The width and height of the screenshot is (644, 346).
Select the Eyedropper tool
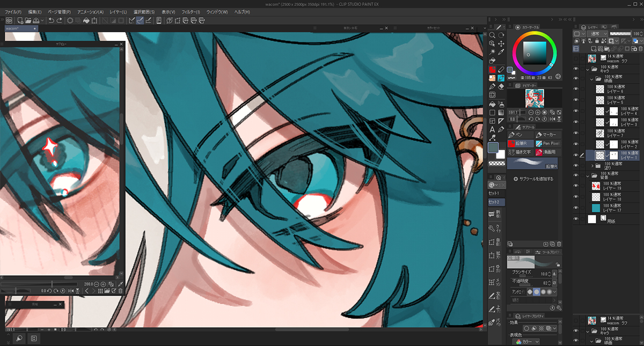pyautogui.click(x=501, y=52)
